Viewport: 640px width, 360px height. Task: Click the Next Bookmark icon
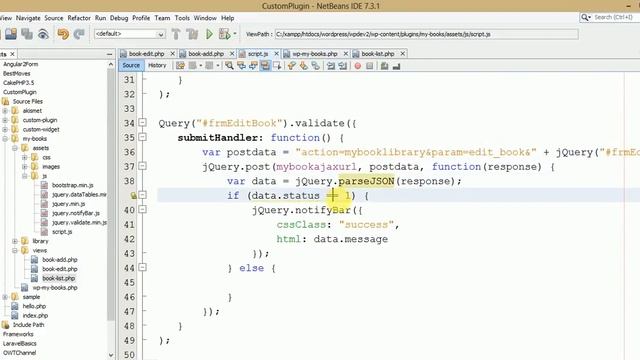pos(303,66)
